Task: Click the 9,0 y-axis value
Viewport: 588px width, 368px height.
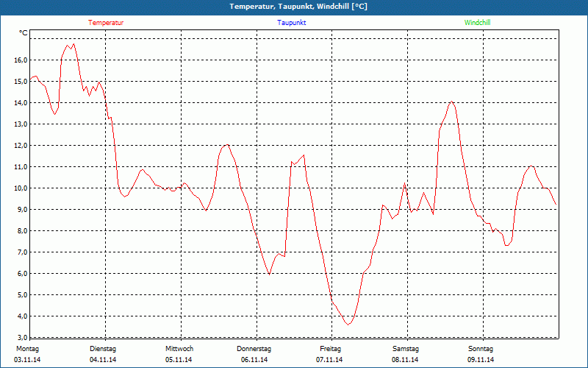Action: (x=24, y=210)
